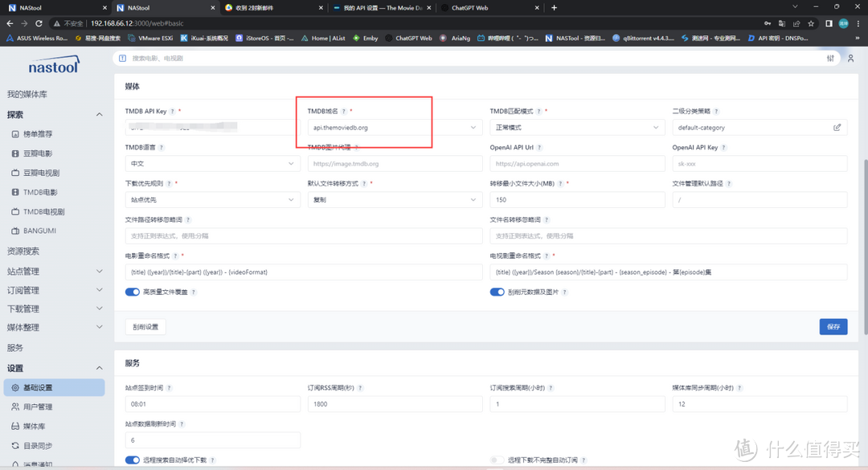
Task: Click help icon next to OpenAI API Url
Action: point(540,148)
